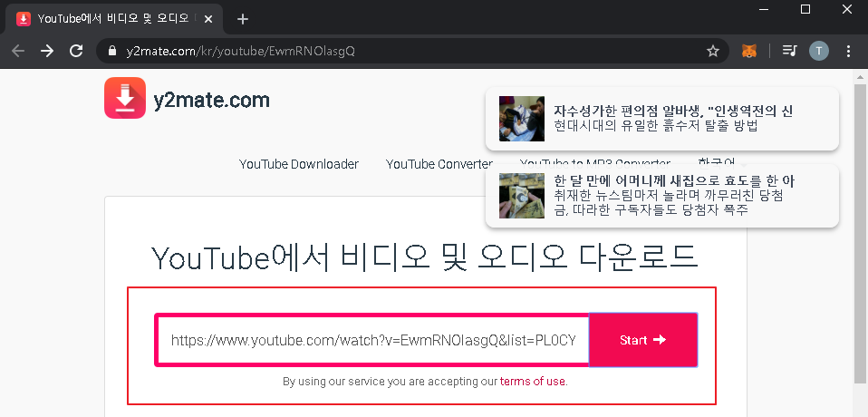Open the 자수성가한 편의점 알바생 ad headline

coord(673,111)
